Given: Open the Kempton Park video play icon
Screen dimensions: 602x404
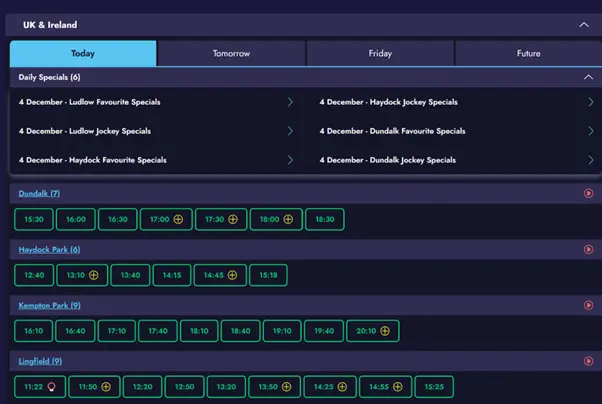Looking at the screenshot, I should [588, 305].
